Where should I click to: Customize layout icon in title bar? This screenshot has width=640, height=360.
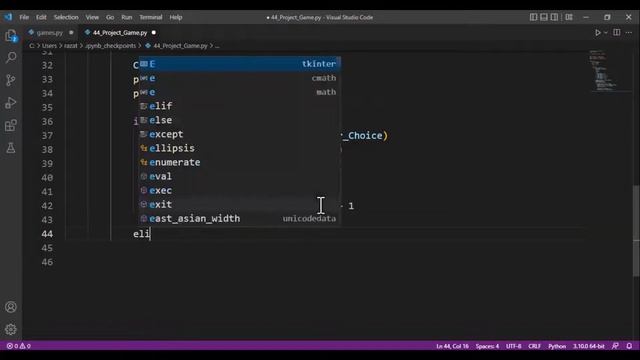point(569,17)
